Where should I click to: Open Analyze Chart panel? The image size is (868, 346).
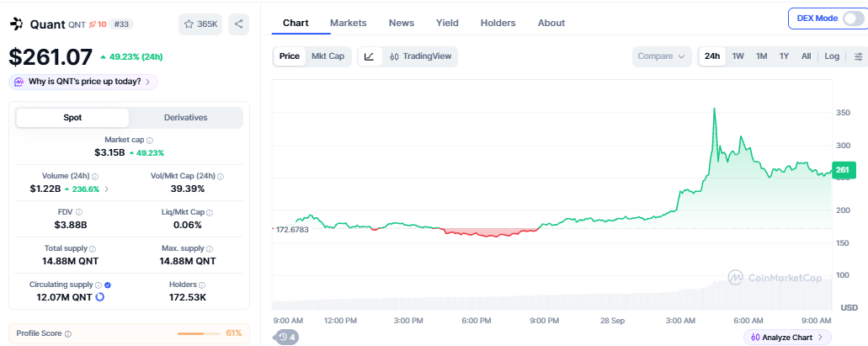787,337
